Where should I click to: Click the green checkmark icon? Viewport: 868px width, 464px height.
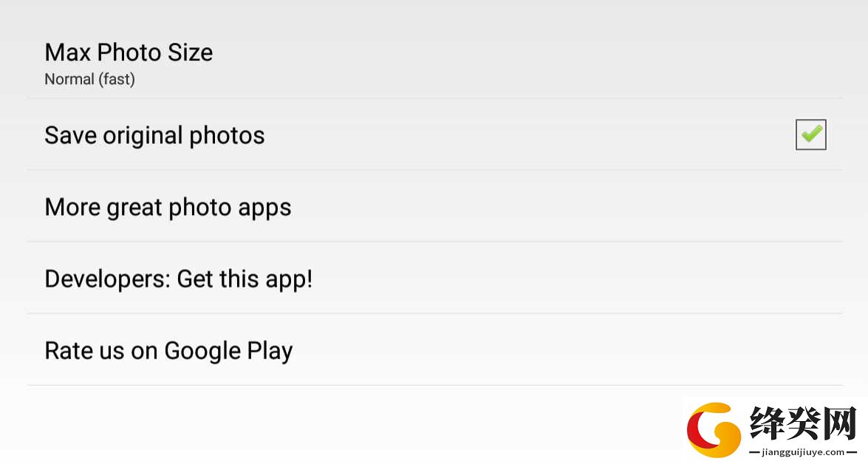pos(812,134)
